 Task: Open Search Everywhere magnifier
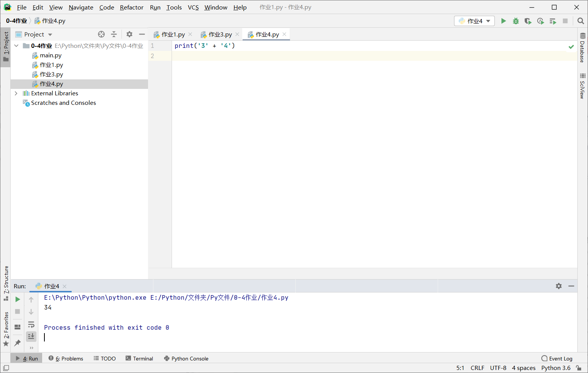580,21
